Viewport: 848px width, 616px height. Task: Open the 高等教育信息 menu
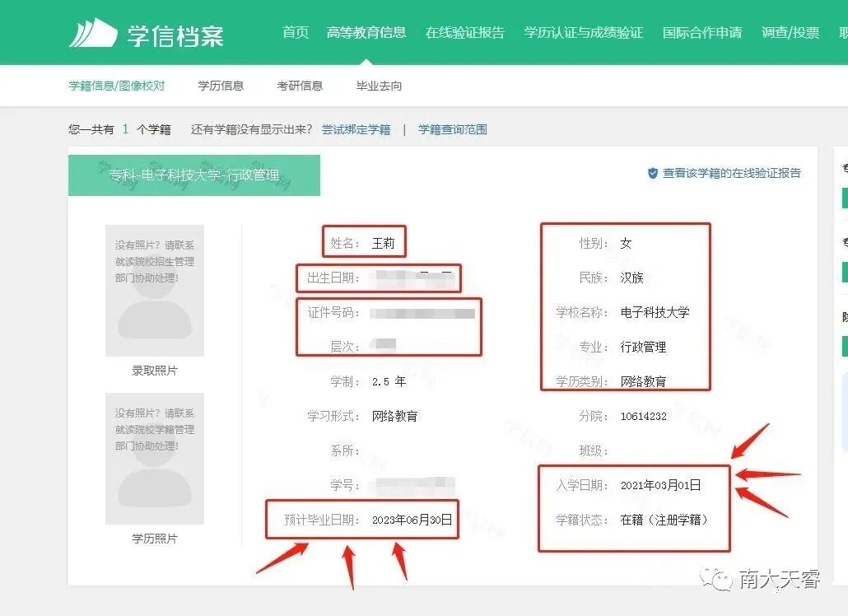point(366,32)
